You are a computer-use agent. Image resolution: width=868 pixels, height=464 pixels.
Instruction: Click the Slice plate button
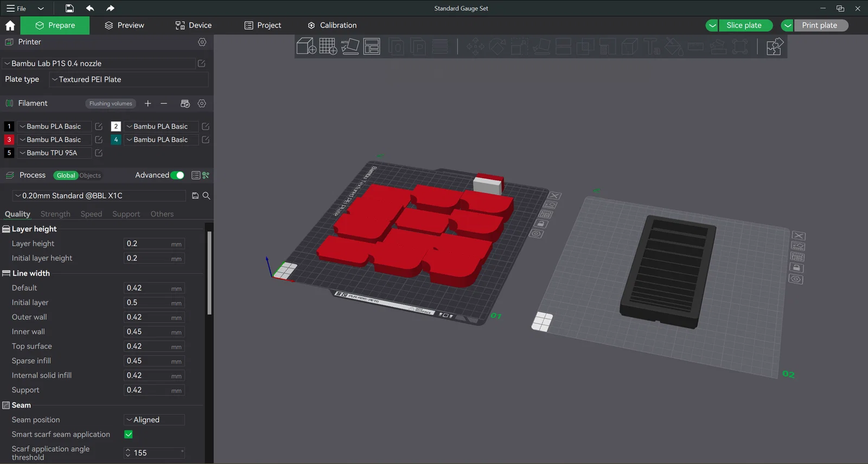pos(744,25)
